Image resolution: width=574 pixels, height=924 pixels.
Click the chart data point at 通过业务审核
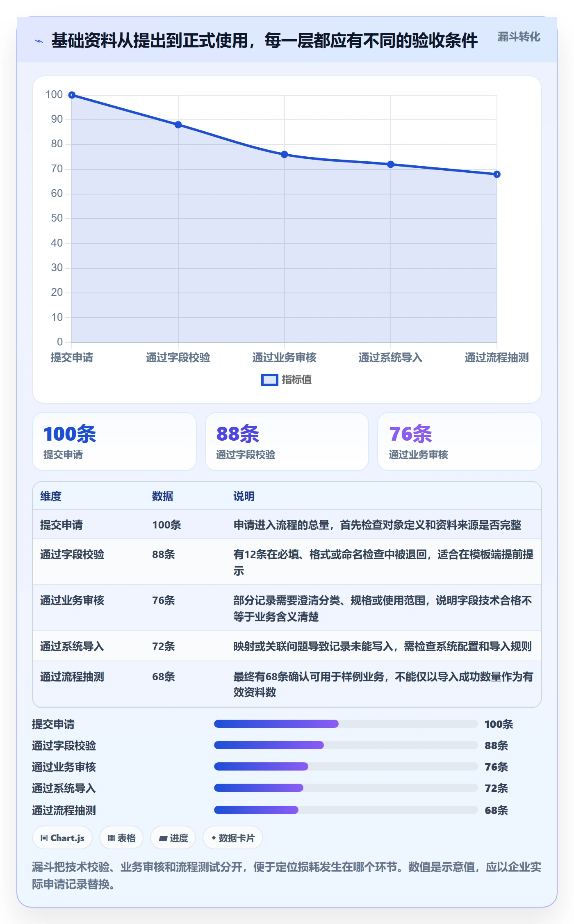click(x=284, y=155)
